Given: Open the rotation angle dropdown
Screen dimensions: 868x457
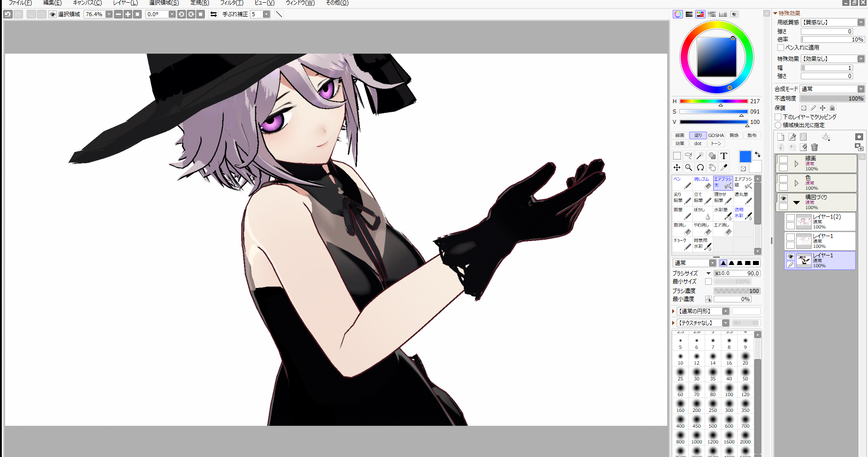Looking at the screenshot, I should pos(172,14).
